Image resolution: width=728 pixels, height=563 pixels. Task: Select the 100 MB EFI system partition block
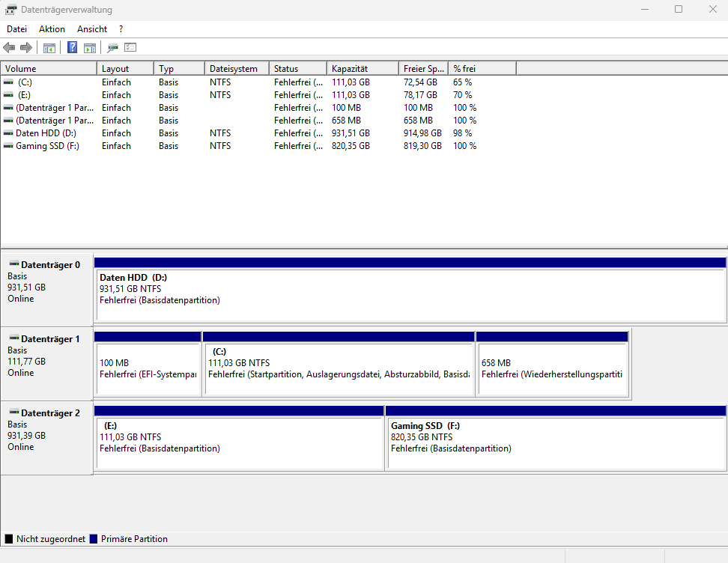tap(148, 364)
